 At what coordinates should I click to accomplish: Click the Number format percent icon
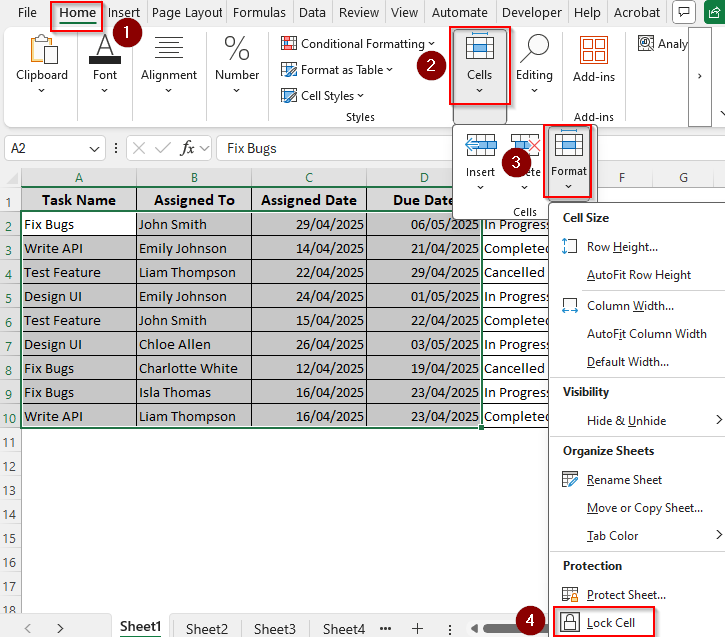[237, 50]
